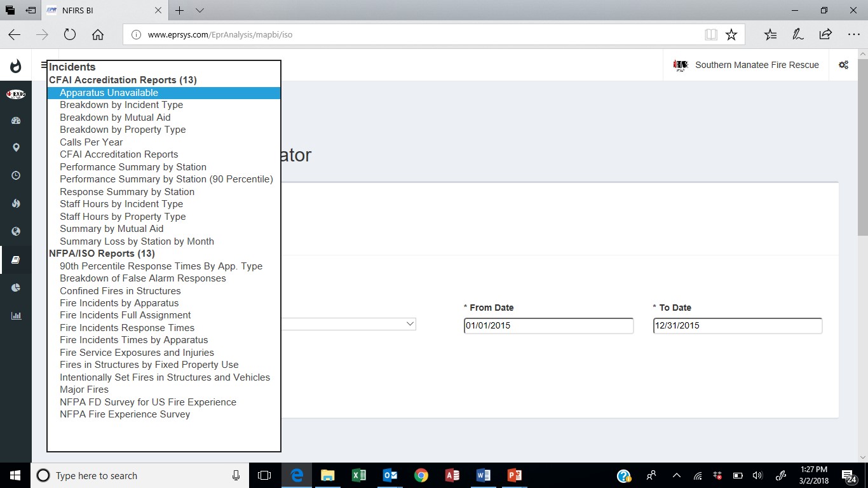Viewport: 868px width, 488px height.
Task: Click the To Date input field
Action: pos(737,325)
